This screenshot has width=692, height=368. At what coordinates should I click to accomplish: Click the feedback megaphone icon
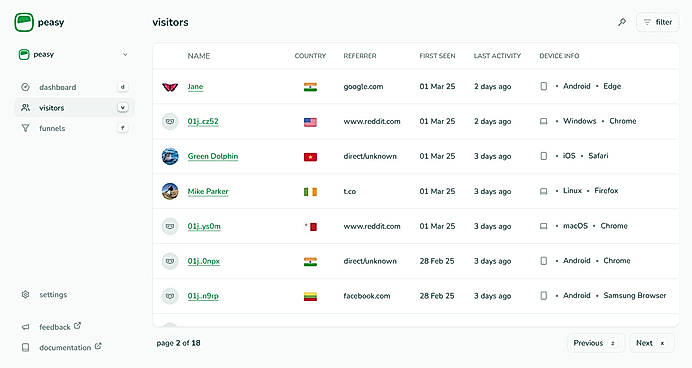point(26,327)
